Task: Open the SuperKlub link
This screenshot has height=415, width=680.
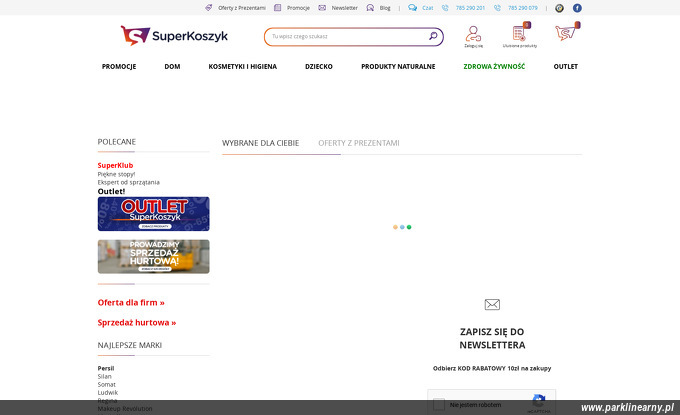Action: [x=115, y=165]
